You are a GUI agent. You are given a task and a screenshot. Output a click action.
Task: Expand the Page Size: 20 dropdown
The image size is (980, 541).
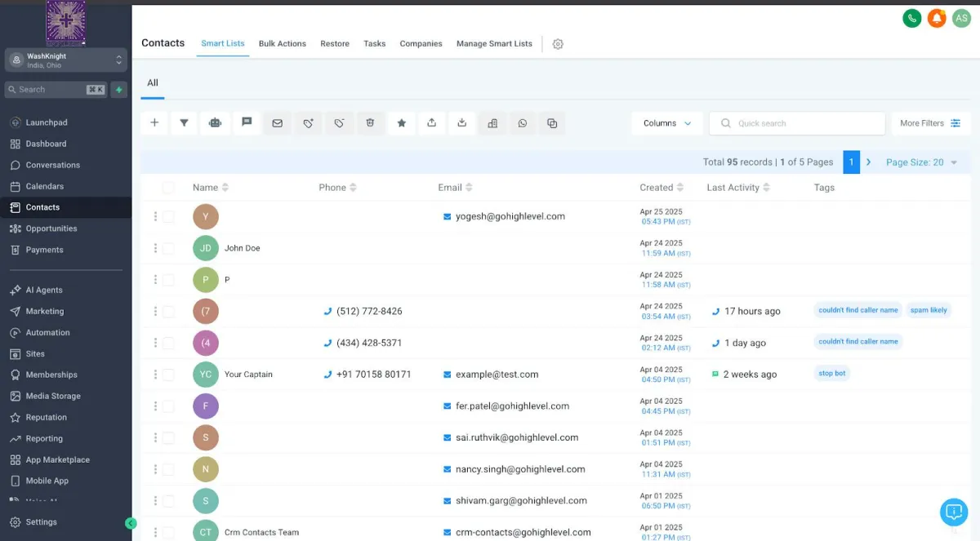click(921, 162)
